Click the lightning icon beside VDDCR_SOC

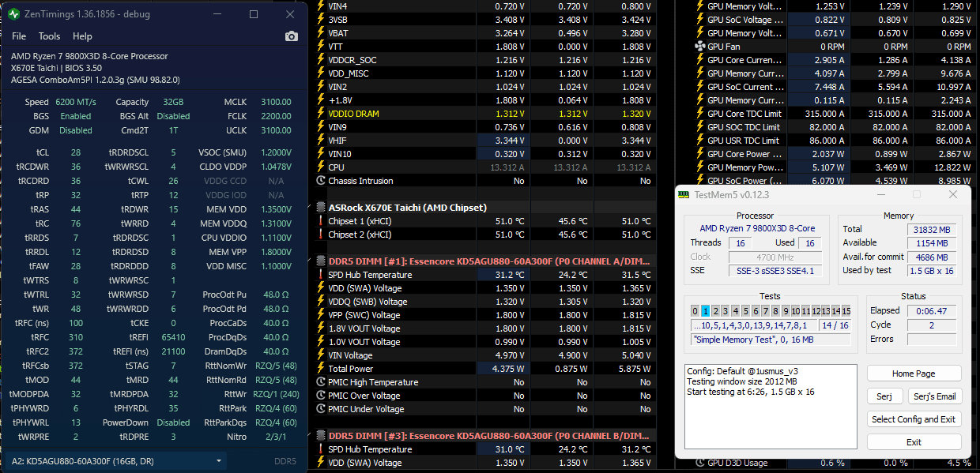pyautogui.click(x=320, y=60)
